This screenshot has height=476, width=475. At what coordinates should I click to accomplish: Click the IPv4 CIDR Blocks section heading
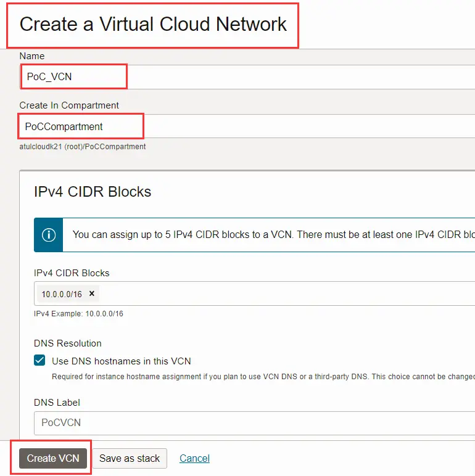click(x=93, y=192)
